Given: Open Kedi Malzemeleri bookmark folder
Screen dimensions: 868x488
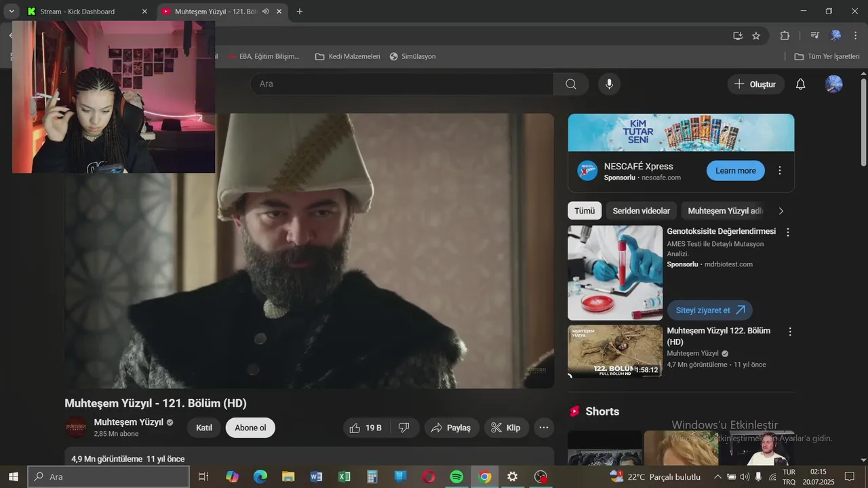Looking at the screenshot, I should [x=348, y=56].
